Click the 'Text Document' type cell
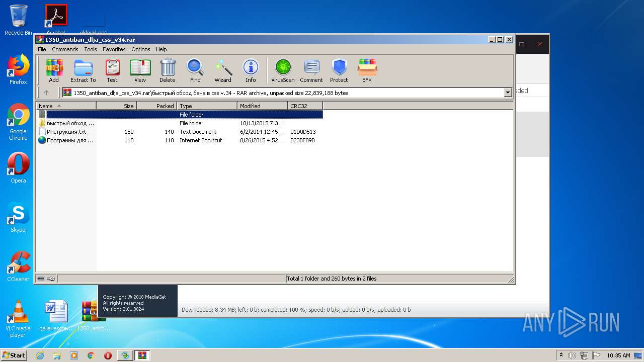Screen dimensions: 644x362 pos(198,132)
